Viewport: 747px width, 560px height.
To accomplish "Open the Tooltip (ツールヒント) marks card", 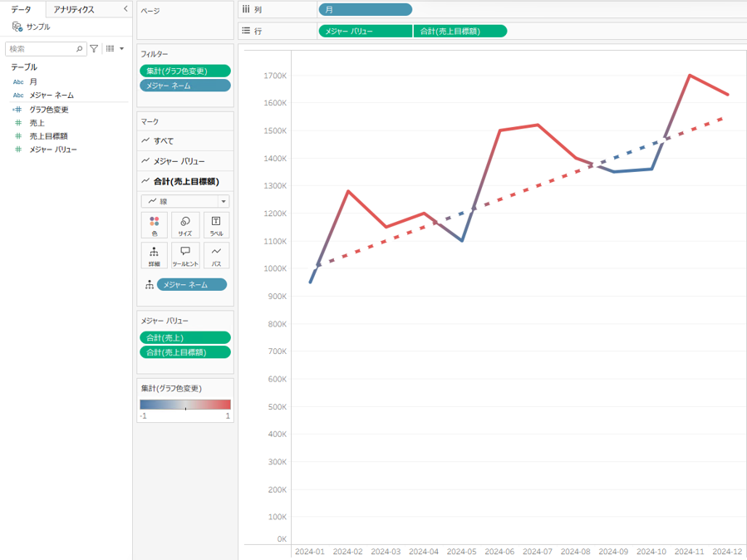I will click(185, 255).
